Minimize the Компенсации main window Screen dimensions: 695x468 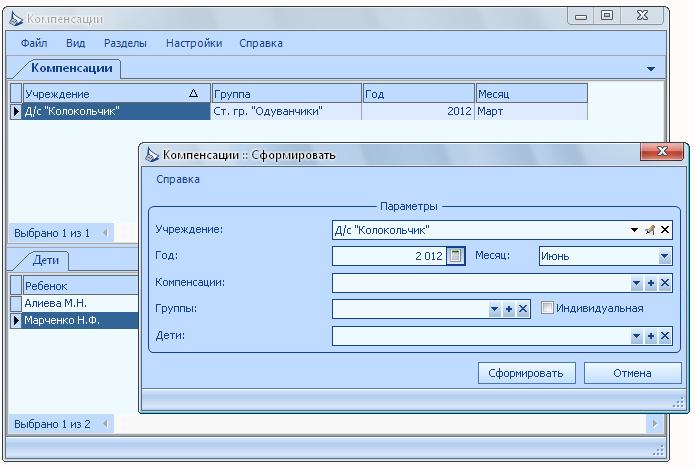click(581, 16)
